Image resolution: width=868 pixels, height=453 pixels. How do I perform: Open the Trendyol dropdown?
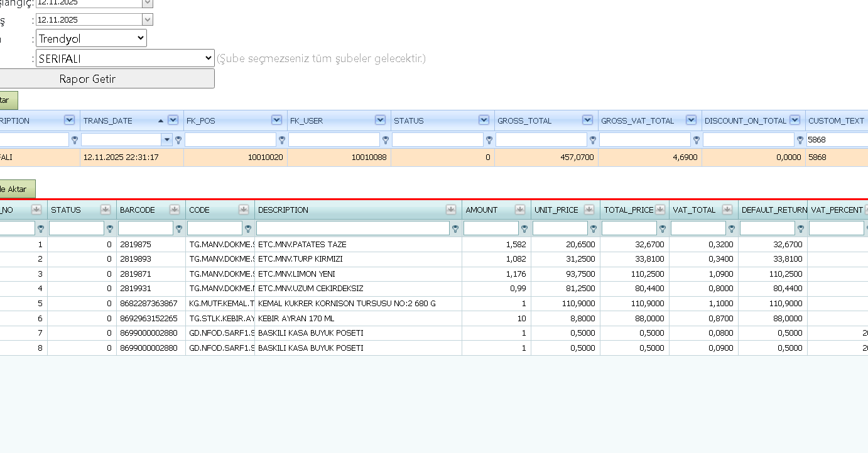coord(91,38)
